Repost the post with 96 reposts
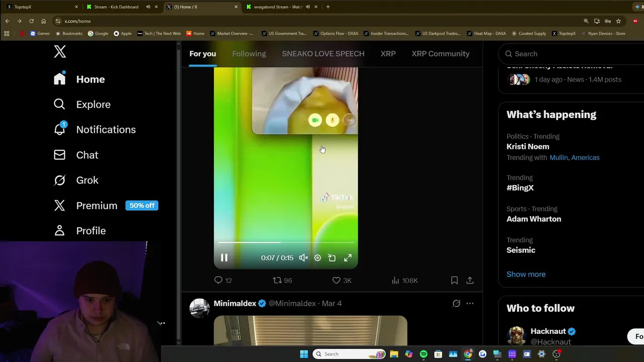Screen dimensions: 644x362 coord(282,280)
